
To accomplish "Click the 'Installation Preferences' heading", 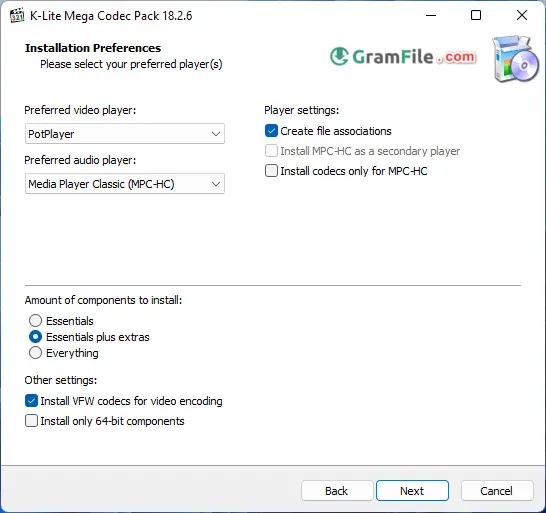I will [x=93, y=48].
